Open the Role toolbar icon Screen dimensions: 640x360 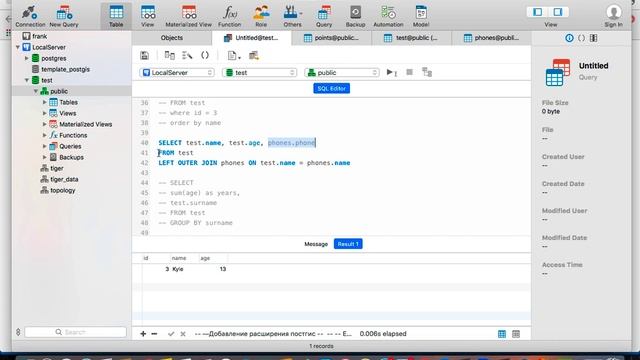click(x=261, y=16)
